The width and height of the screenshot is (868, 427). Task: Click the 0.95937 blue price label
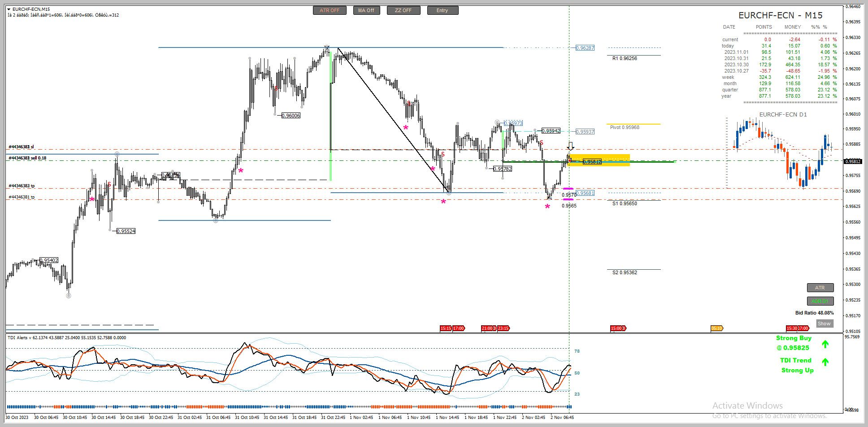(585, 132)
